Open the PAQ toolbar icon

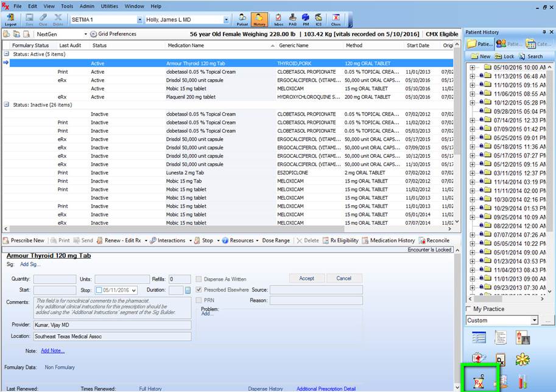[x=292, y=19]
